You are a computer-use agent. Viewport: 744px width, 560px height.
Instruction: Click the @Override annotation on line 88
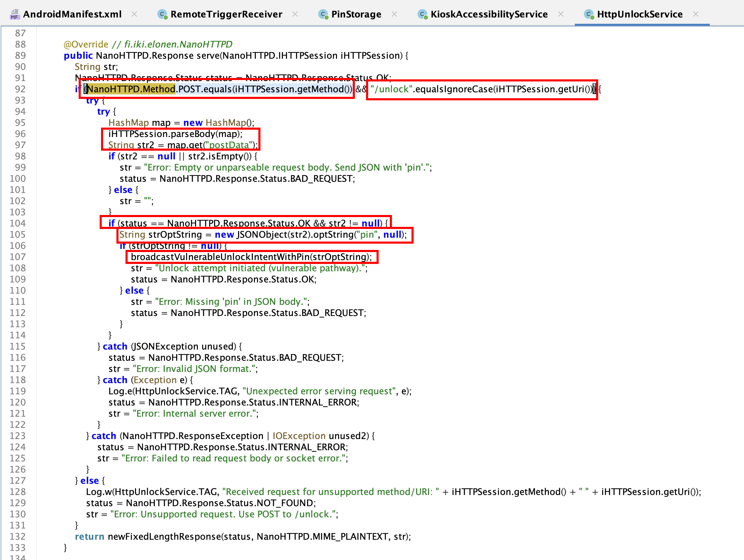(x=86, y=44)
